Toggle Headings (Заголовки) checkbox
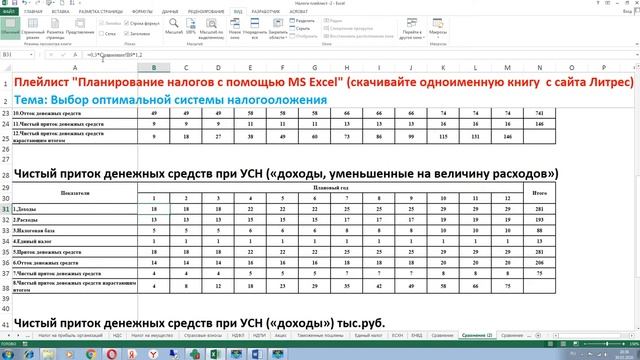 [x=137, y=34]
